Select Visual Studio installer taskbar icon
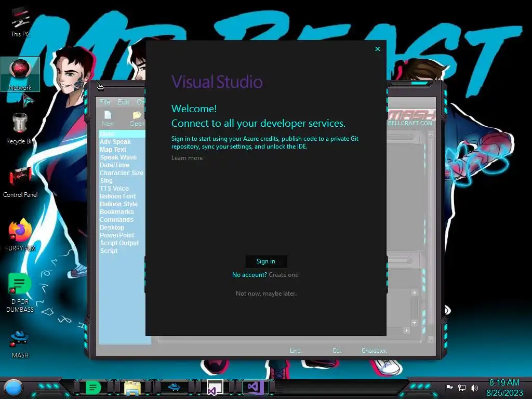The image size is (532, 399). (215, 388)
